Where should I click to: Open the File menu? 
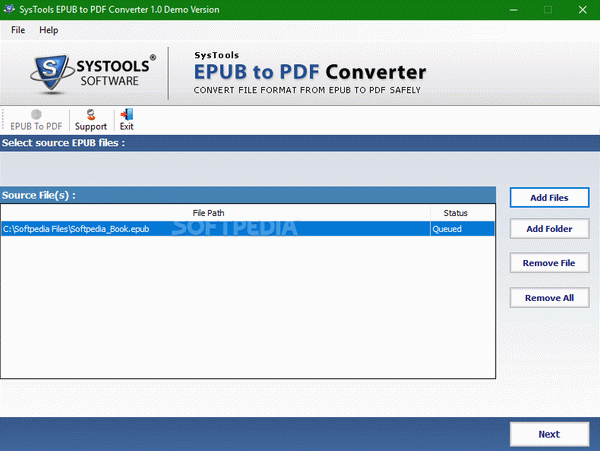click(x=18, y=30)
